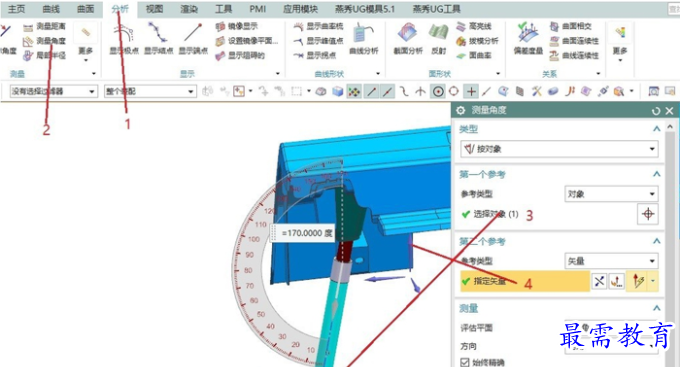
Task: Click the 显示端点 show endpoints icon
Action: pyautogui.click(x=193, y=39)
